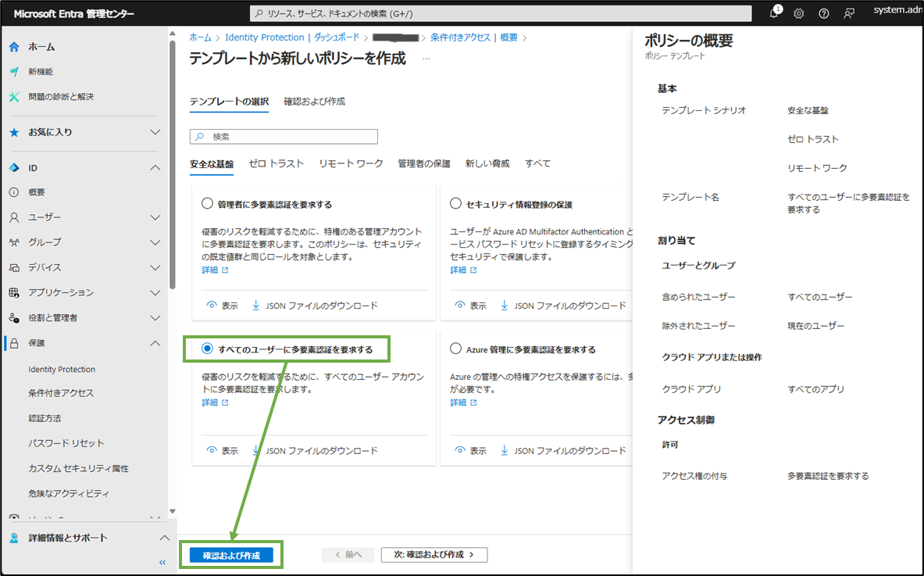The width and height of the screenshot is (924, 576).
Task: Collapse sidebar with double chevron icon
Action: [162, 563]
